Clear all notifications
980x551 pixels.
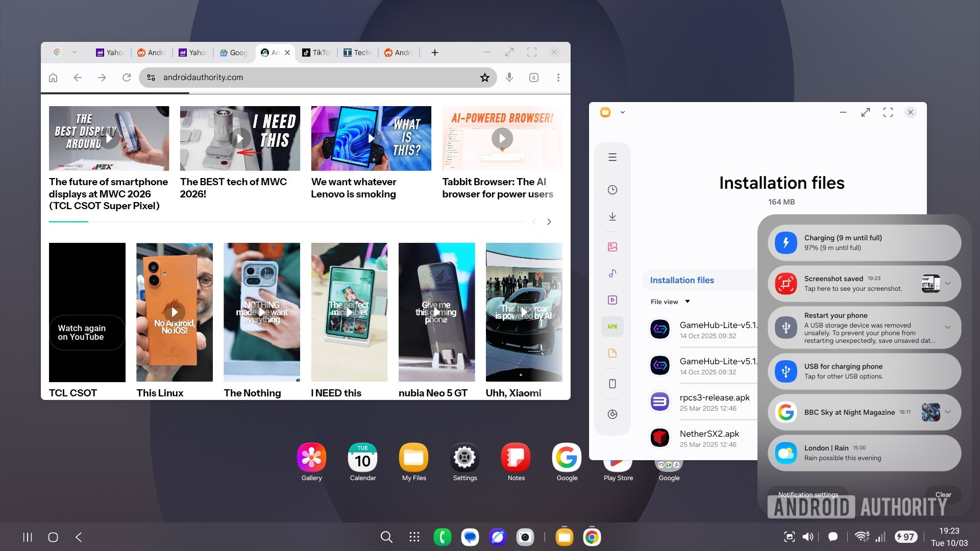click(x=942, y=494)
